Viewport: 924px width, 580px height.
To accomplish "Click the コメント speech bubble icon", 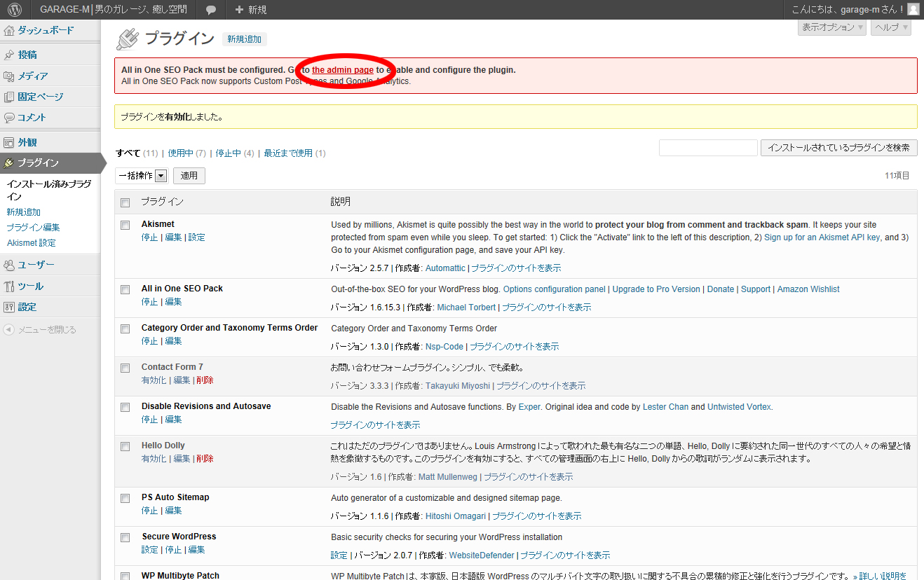I will [9, 118].
